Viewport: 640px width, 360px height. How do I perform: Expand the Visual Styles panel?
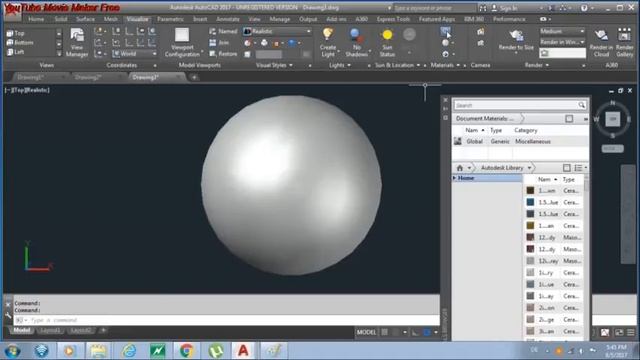coord(274,65)
